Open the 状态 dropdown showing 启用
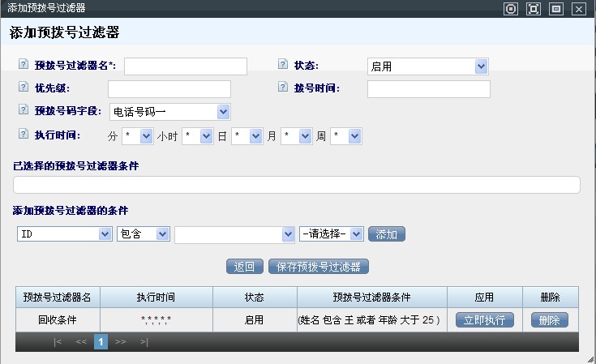The image size is (596, 364). pyautogui.click(x=427, y=66)
